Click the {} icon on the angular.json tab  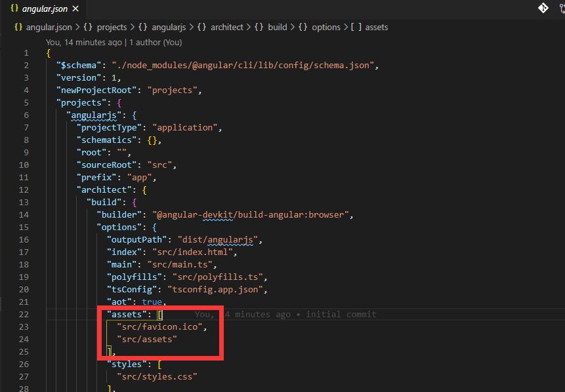coord(15,9)
